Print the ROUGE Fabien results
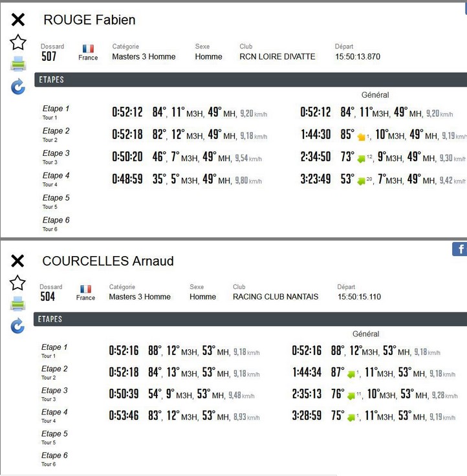This screenshot has height=476, width=467. [x=18, y=64]
